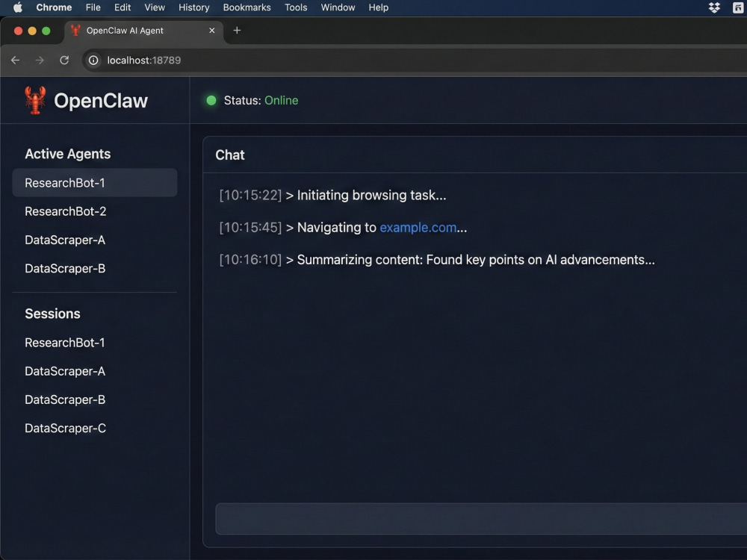View site information icon in address bar
The height and width of the screenshot is (560, 747).
click(93, 60)
